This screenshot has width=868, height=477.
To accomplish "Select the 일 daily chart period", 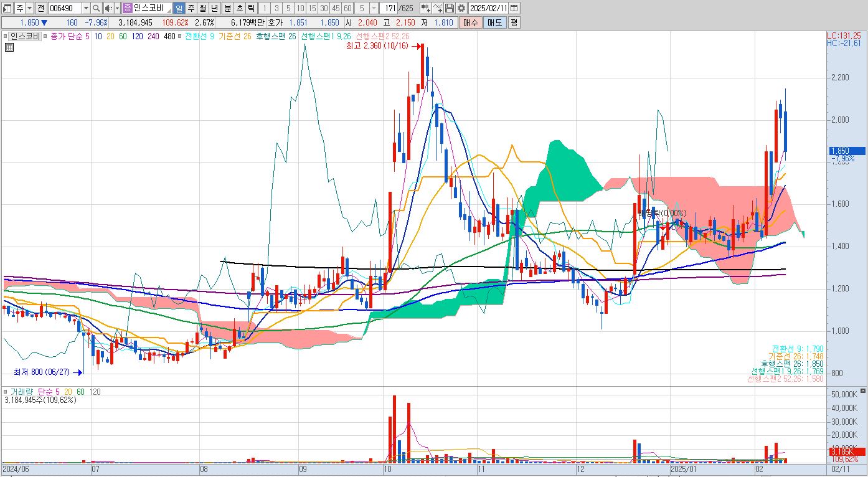I will point(179,8).
